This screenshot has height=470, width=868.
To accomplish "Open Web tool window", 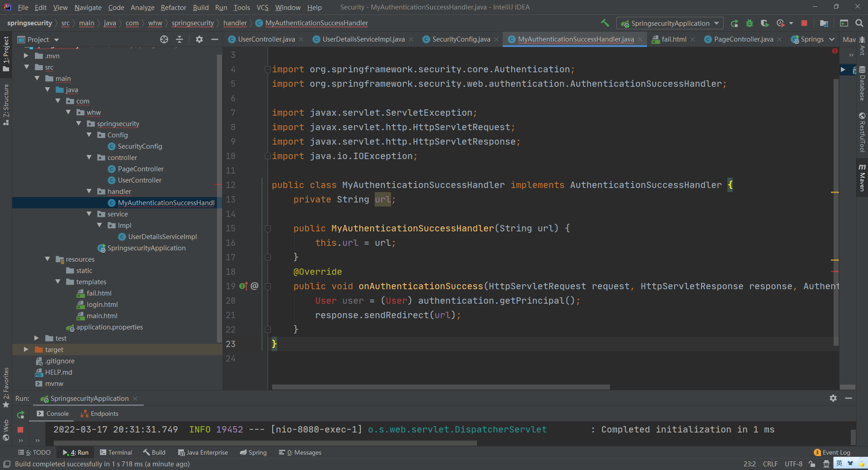I will pos(6,430).
